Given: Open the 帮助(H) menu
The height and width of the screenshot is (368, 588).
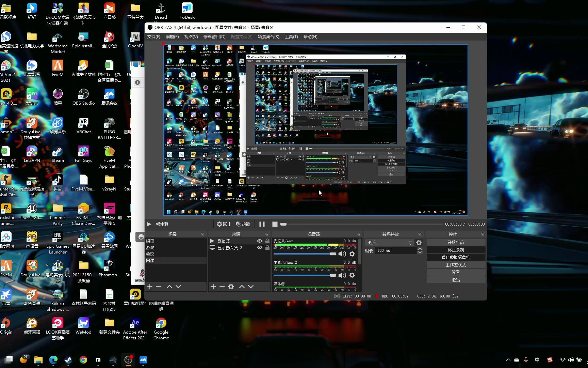Looking at the screenshot, I should (310, 37).
